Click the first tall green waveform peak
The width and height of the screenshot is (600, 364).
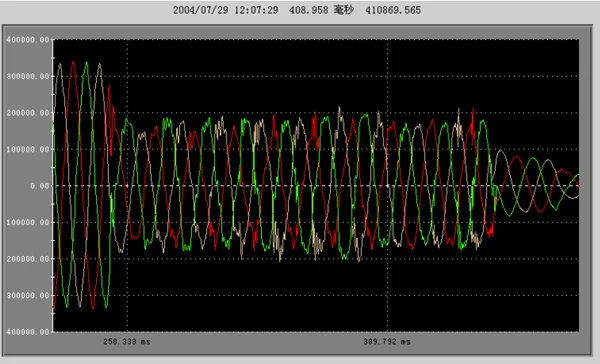pos(87,63)
